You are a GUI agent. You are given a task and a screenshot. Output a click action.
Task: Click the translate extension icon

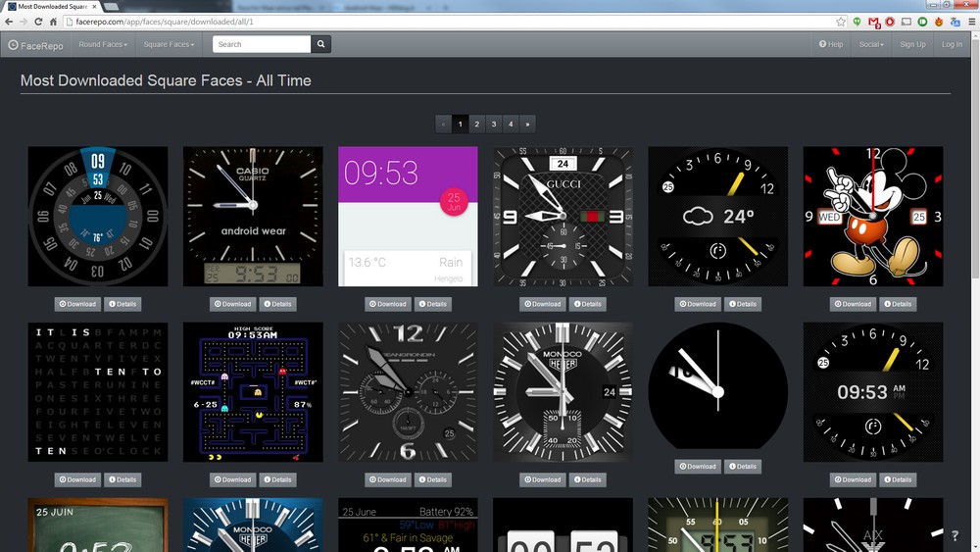[x=955, y=22]
